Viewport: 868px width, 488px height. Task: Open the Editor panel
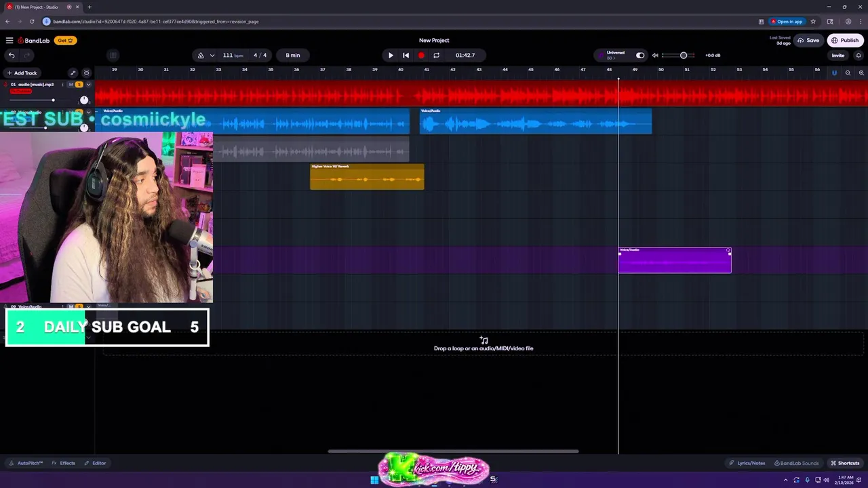pyautogui.click(x=95, y=464)
